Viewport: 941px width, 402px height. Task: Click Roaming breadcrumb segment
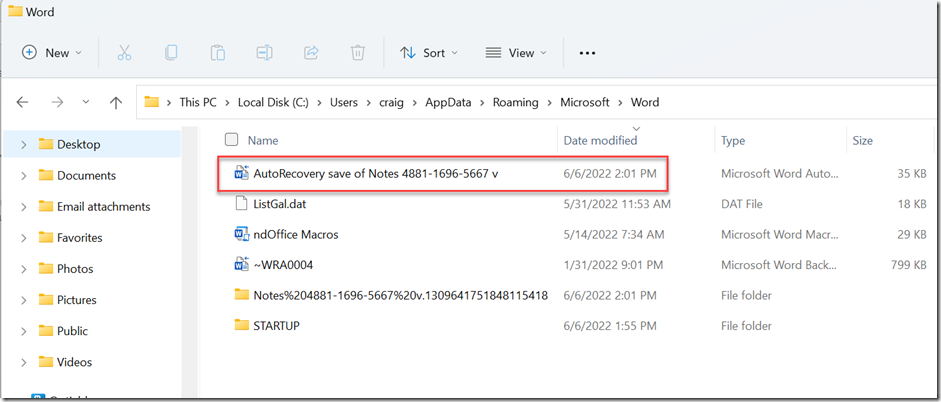[x=516, y=103]
